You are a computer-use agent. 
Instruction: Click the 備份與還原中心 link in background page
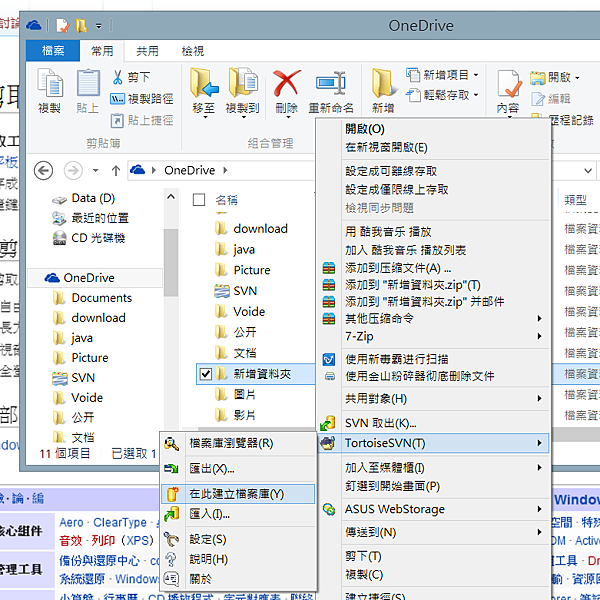(99, 561)
